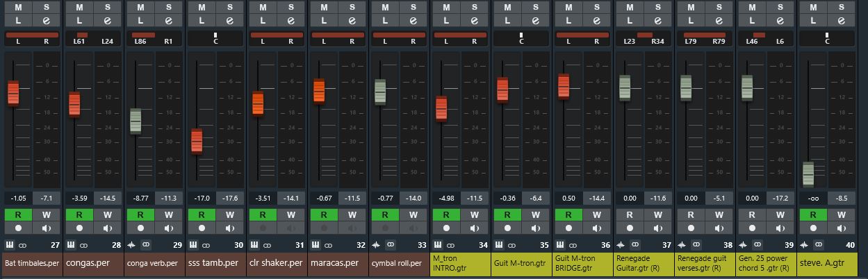Click the grey fader on cymbal roll.per
868x279 pixels.
pos(380,92)
